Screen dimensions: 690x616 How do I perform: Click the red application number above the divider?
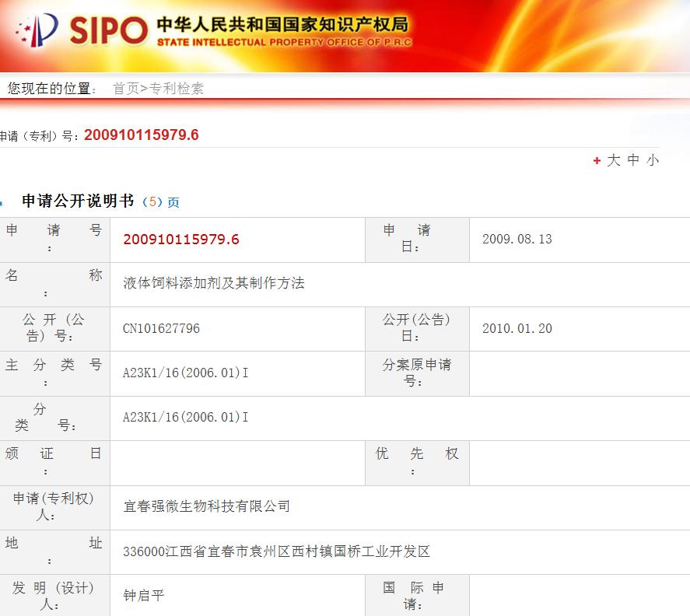(x=141, y=135)
